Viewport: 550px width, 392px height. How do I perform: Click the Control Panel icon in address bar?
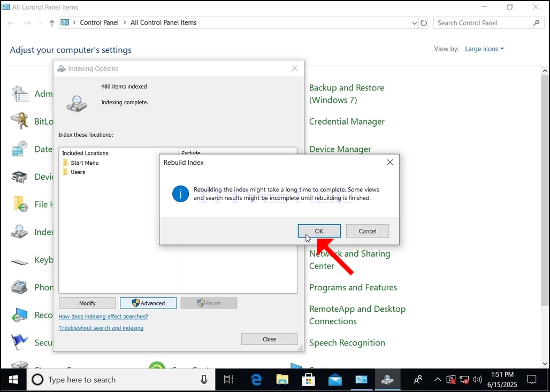65,22
